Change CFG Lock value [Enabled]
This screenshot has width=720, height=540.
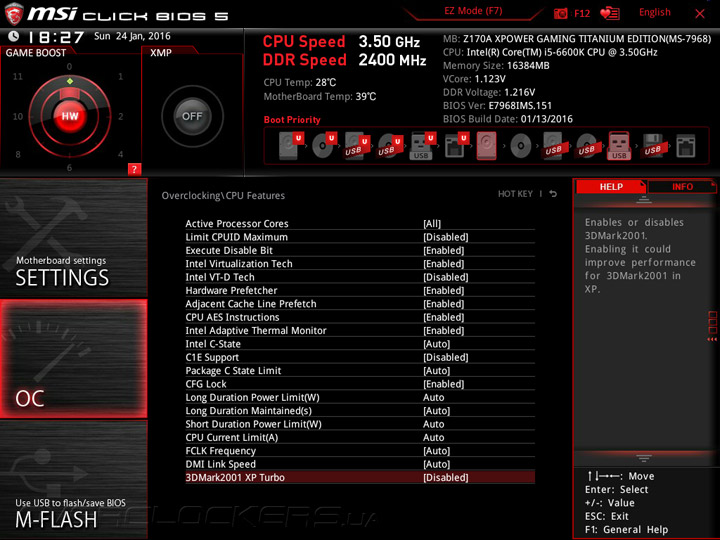point(444,383)
